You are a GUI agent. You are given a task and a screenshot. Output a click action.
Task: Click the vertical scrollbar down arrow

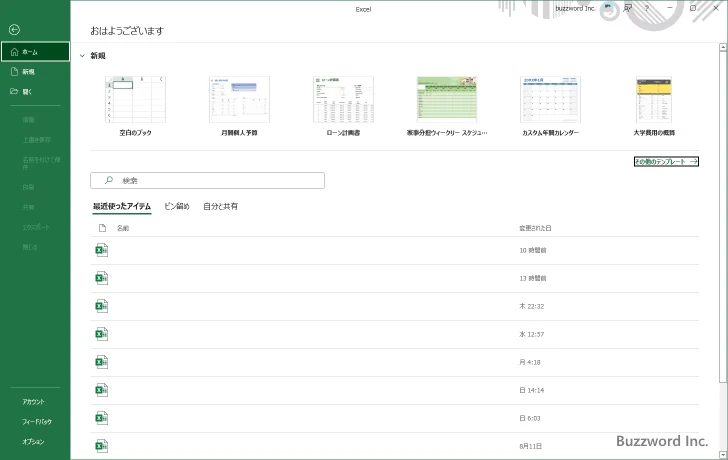point(723,455)
